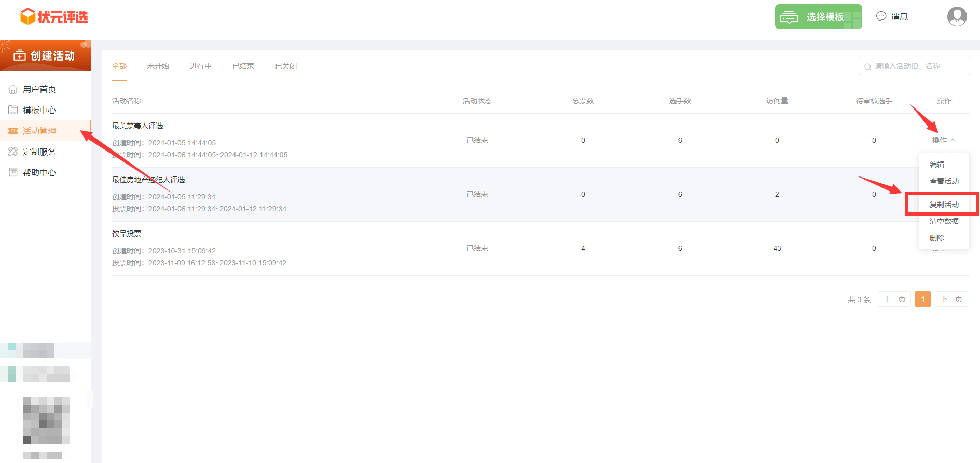This screenshot has width=980, height=463.
Task: Click the 帮助中心 sidebar icon
Action: [x=13, y=172]
